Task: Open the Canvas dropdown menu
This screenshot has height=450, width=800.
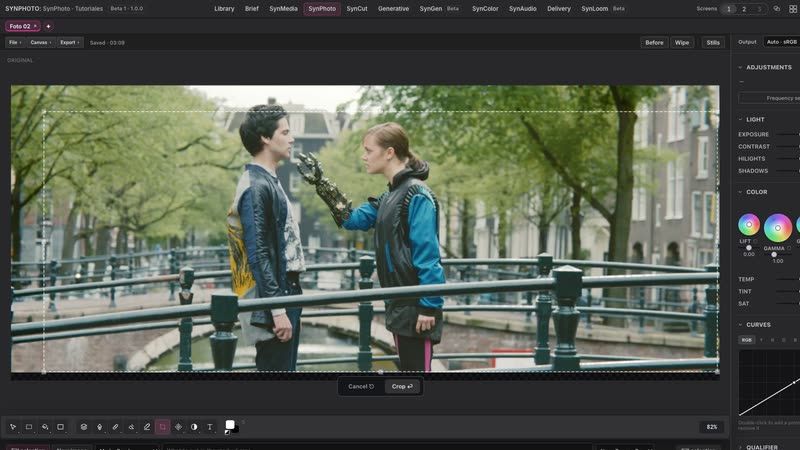Action: pos(41,43)
